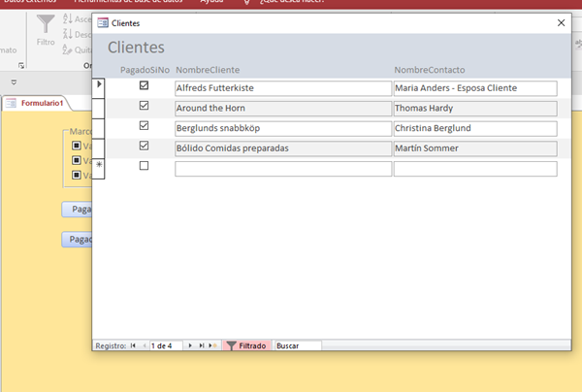The height and width of the screenshot is (392, 582).
Task: Toggle first checkbox in Formulario1 option group
Action: point(77,146)
